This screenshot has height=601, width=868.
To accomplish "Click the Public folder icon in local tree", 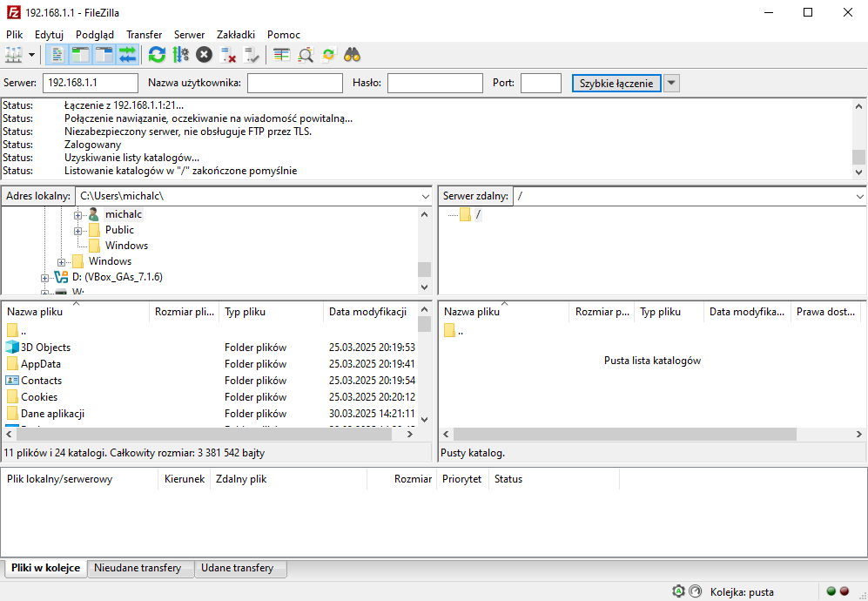I will [95, 230].
